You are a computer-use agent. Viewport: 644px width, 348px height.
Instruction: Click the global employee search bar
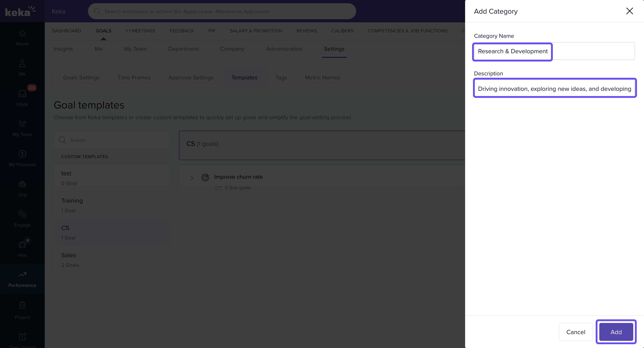[222, 11]
